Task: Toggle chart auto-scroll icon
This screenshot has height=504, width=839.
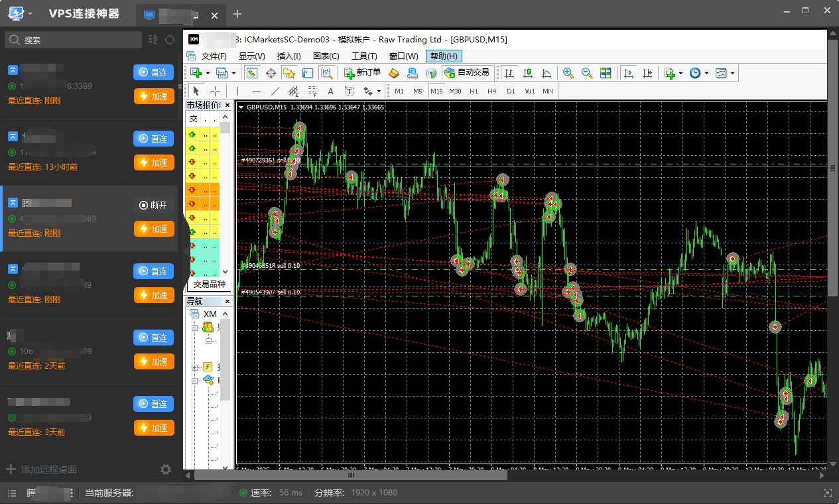Action: tap(627, 73)
